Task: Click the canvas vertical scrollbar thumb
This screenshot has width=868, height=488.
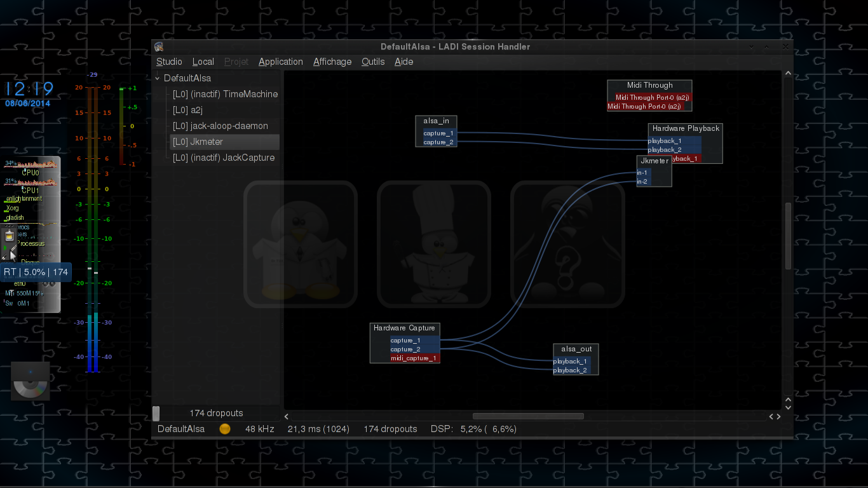Action: 788,236
